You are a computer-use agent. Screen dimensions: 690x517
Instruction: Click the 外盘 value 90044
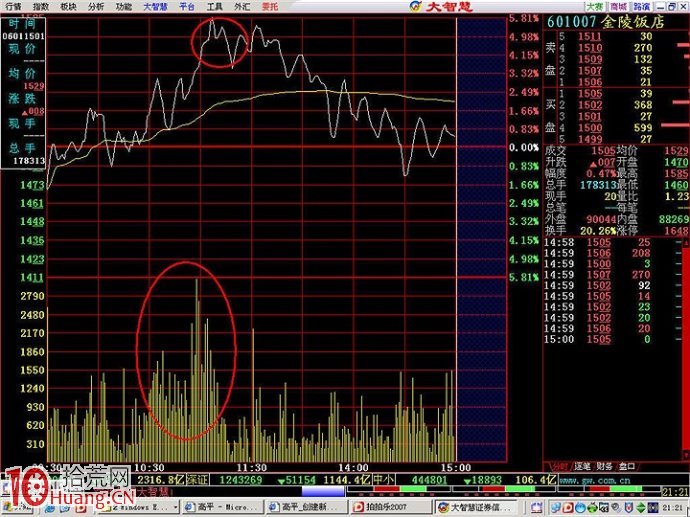click(601, 220)
